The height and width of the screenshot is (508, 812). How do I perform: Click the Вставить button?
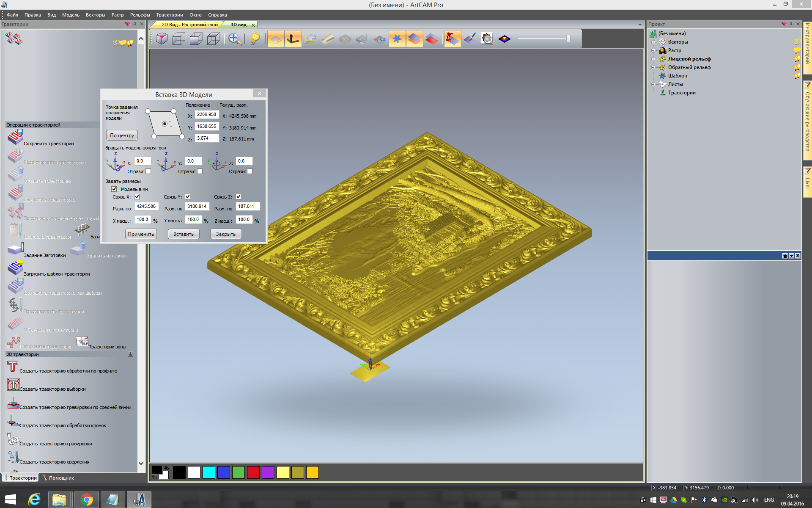pyautogui.click(x=184, y=234)
